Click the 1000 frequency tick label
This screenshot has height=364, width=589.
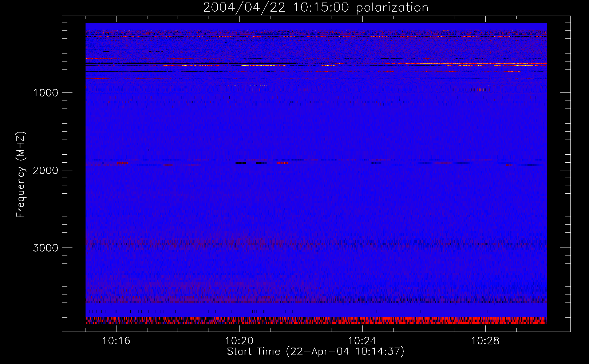[46, 93]
